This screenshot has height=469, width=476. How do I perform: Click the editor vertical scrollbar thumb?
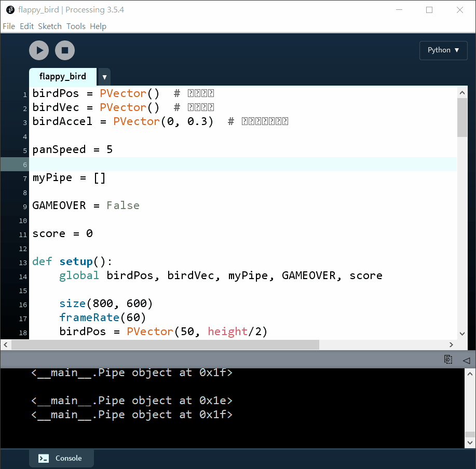pos(462,117)
